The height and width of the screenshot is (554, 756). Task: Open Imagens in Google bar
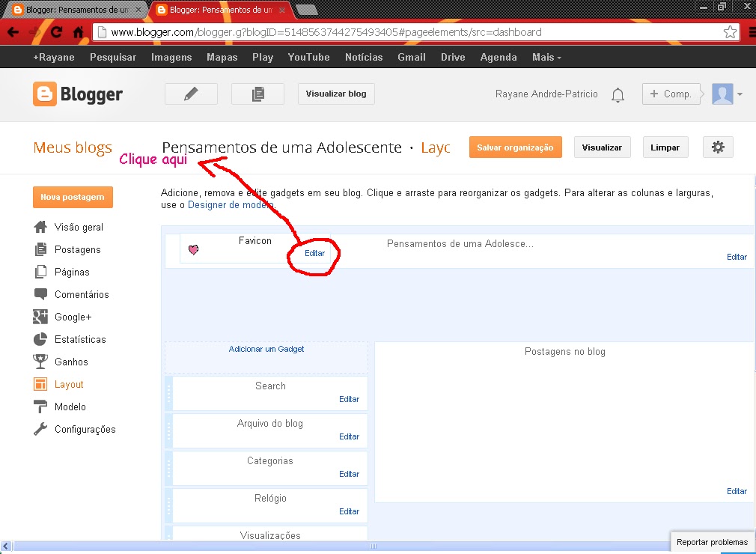171,58
